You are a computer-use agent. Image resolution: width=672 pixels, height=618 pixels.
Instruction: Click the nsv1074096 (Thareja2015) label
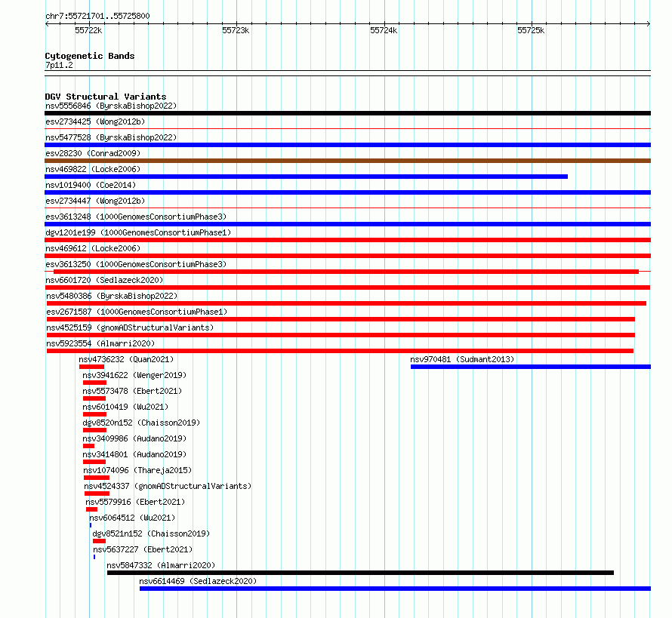pyautogui.click(x=137, y=470)
